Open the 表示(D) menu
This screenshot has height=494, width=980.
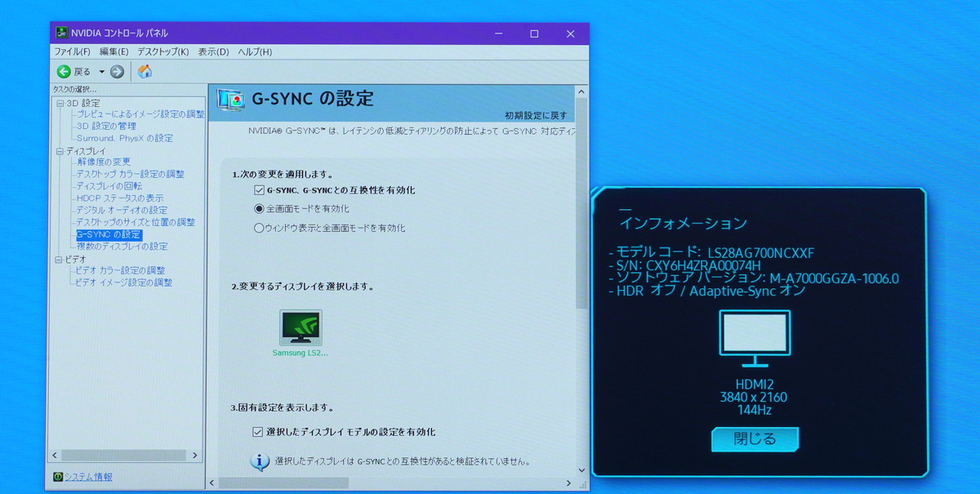coord(213,52)
